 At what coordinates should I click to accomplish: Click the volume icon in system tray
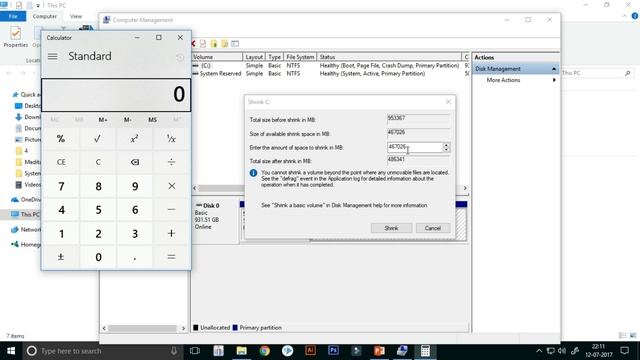point(562,351)
